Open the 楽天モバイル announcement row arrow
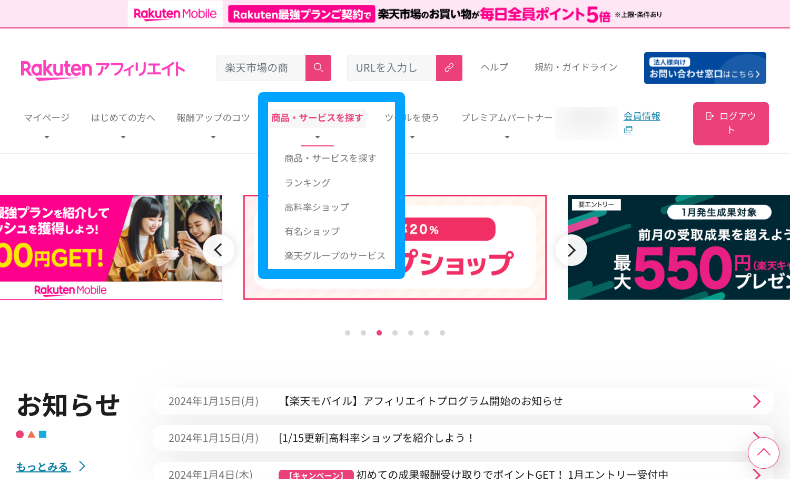Screen dimensions: 790x479 point(757,401)
